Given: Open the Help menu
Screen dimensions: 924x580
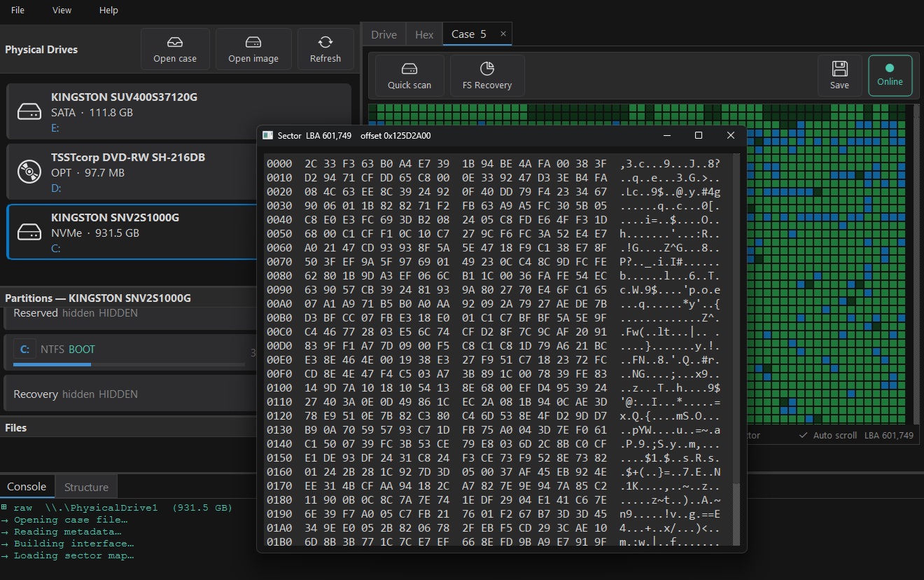Looking at the screenshot, I should click(x=108, y=11).
